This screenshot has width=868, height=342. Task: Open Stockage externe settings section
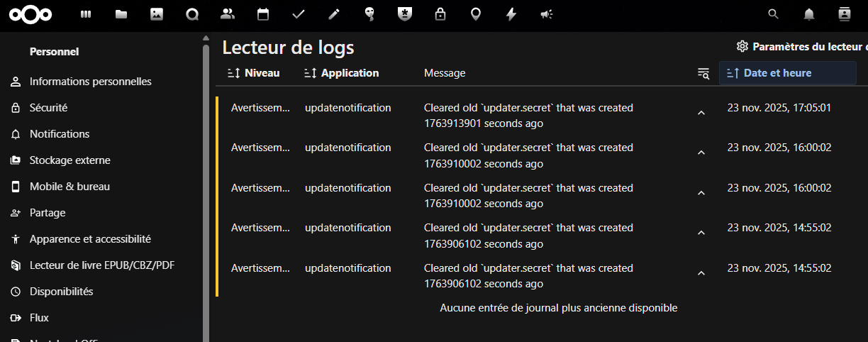(69, 160)
